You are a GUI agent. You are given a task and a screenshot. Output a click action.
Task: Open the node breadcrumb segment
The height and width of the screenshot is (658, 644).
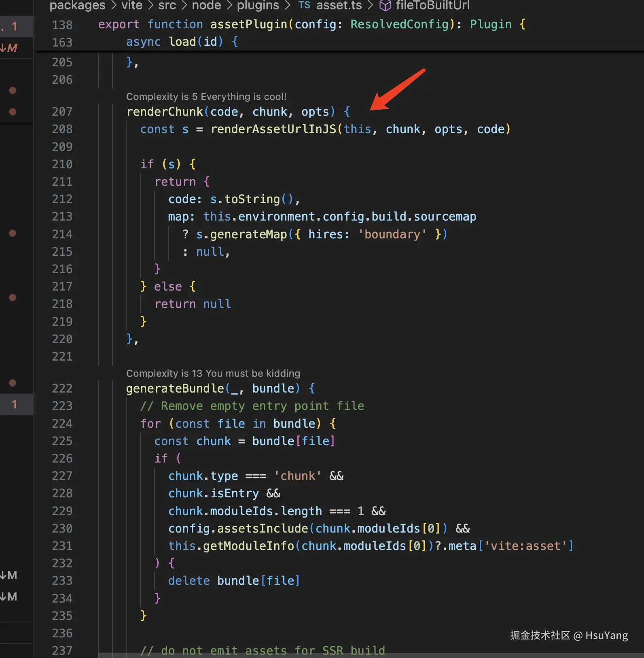(x=206, y=5)
